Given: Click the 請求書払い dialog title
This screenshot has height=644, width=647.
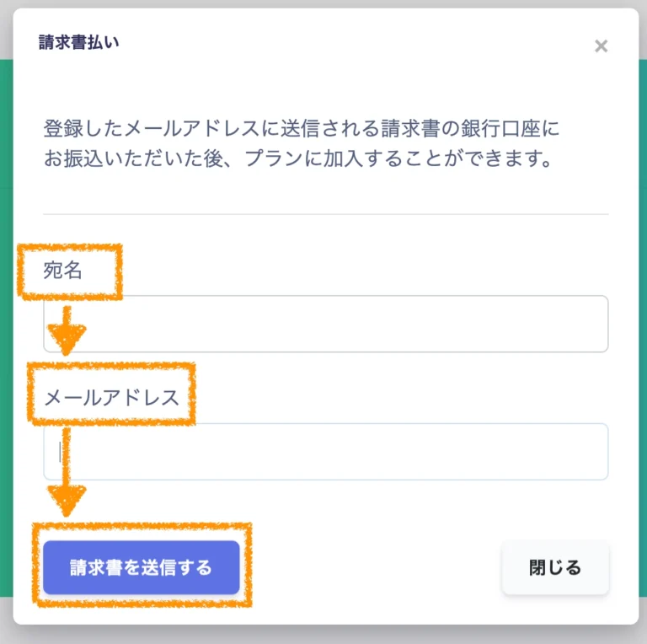Looking at the screenshot, I should click(78, 42).
